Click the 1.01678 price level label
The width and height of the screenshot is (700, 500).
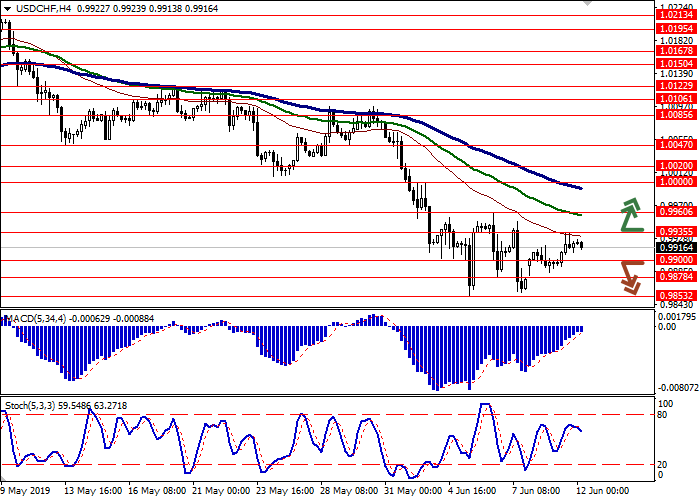click(676, 50)
